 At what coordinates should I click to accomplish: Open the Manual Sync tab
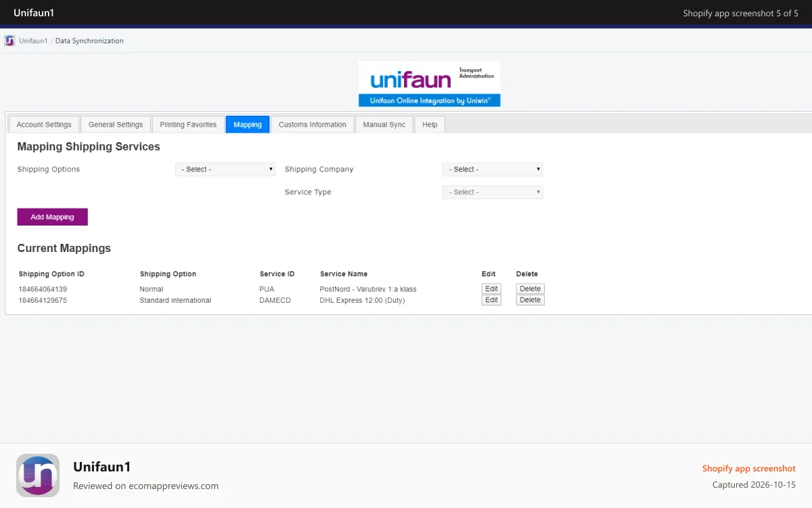[x=384, y=125]
